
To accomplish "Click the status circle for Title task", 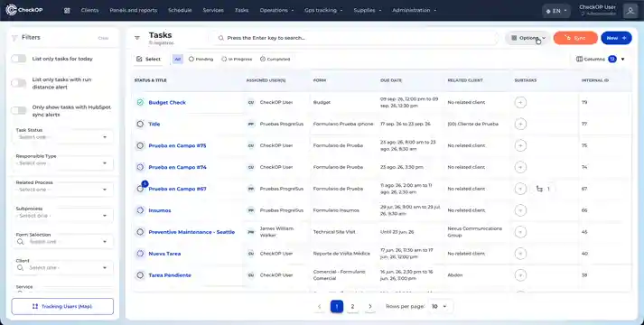I will point(140,124).
